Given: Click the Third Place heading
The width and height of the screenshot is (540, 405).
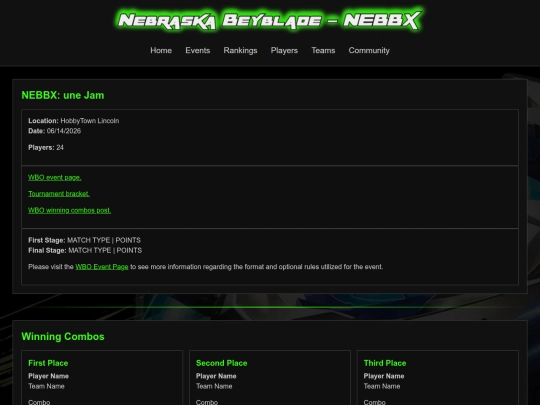Looking at the screenshot, I should pos(385,363).
